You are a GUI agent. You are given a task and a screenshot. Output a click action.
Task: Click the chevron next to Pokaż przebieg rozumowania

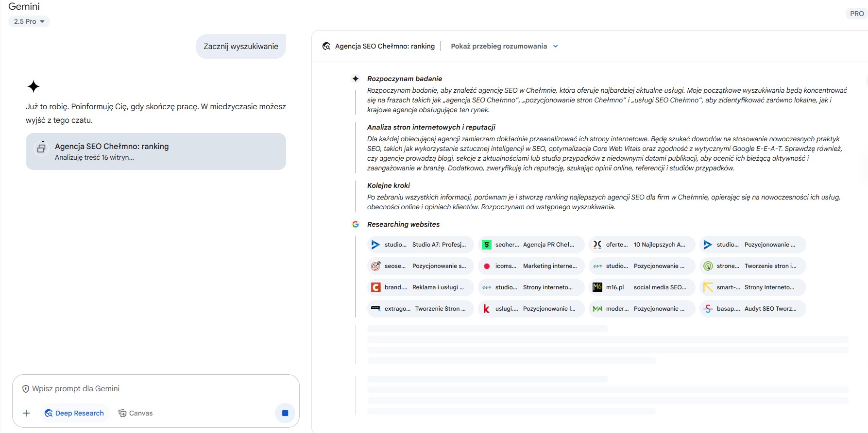point(556,46)
